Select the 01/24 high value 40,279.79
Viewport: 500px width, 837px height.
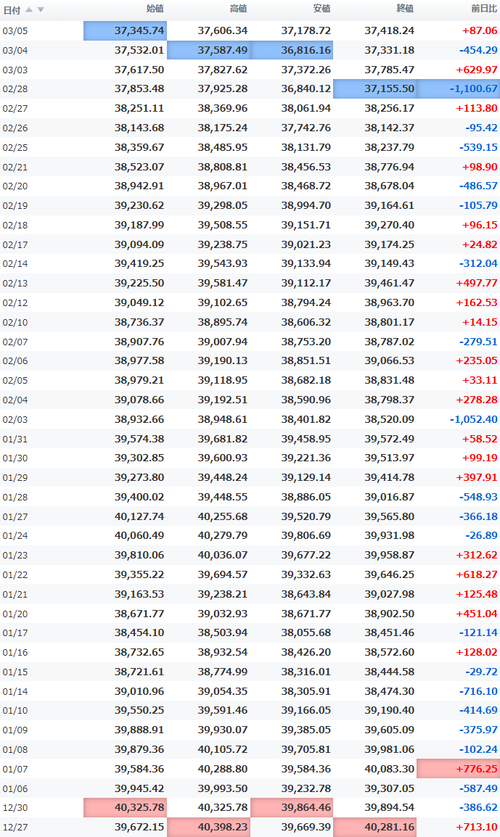point(223,535)
